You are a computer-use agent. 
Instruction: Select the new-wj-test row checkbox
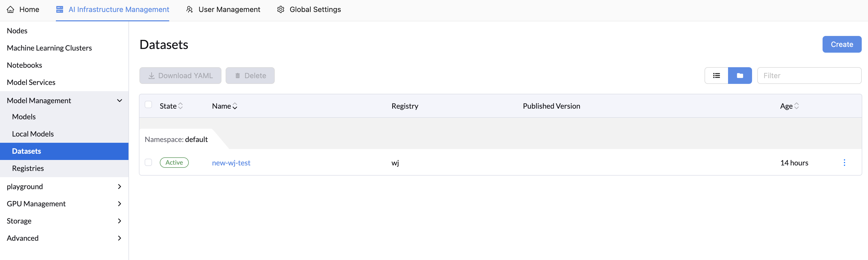click(148, 163)
